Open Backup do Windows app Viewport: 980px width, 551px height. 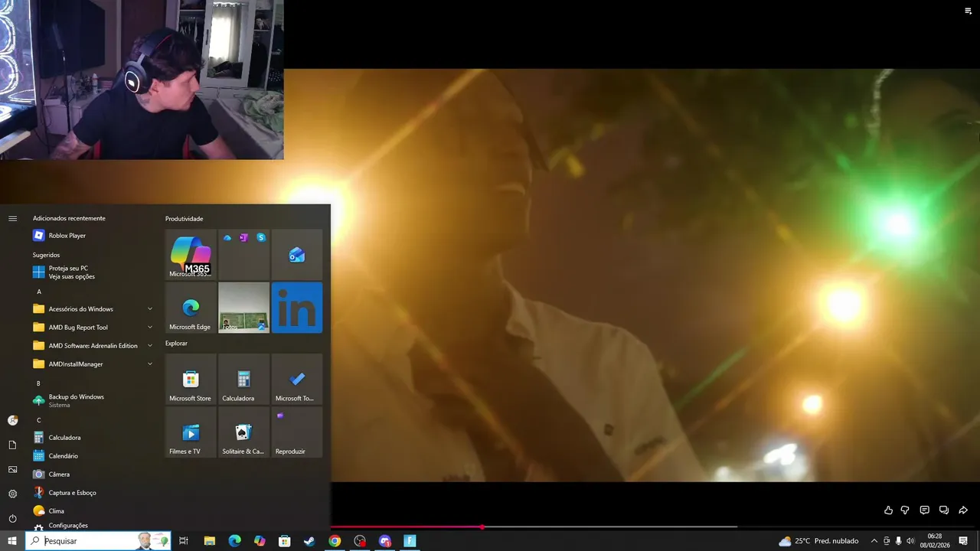(93, 400)
